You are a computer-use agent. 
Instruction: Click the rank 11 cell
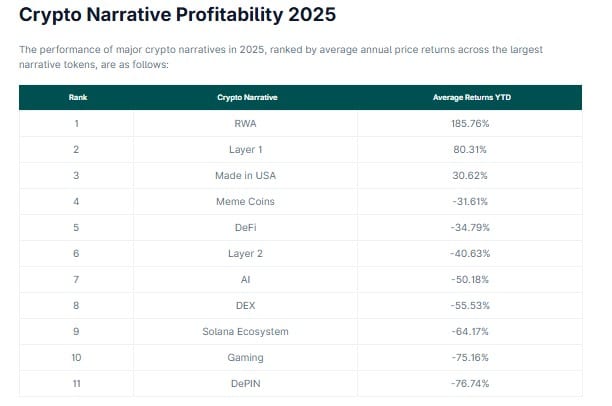tap(76, 384)
